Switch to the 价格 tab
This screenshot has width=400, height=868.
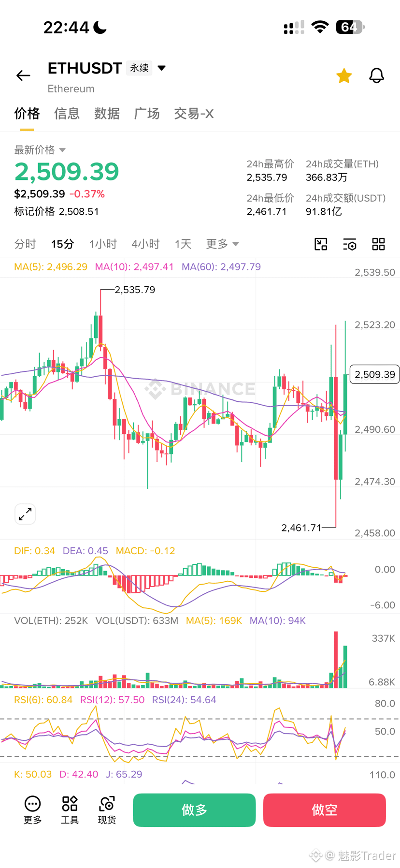coord(27,114)
